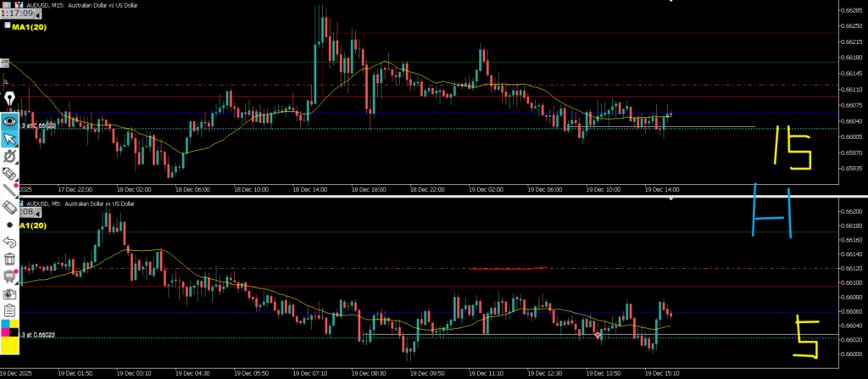Viewport: 868px width, 379px height.
Task: Select the pen nib drawing tool
Action: coord(9,102)
